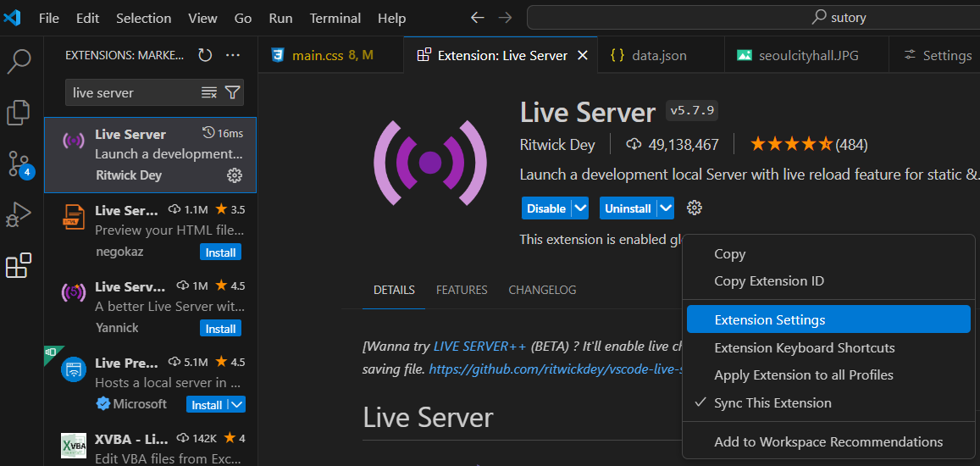Open the Go menu

pyautogui.click(x=242, y=18)
